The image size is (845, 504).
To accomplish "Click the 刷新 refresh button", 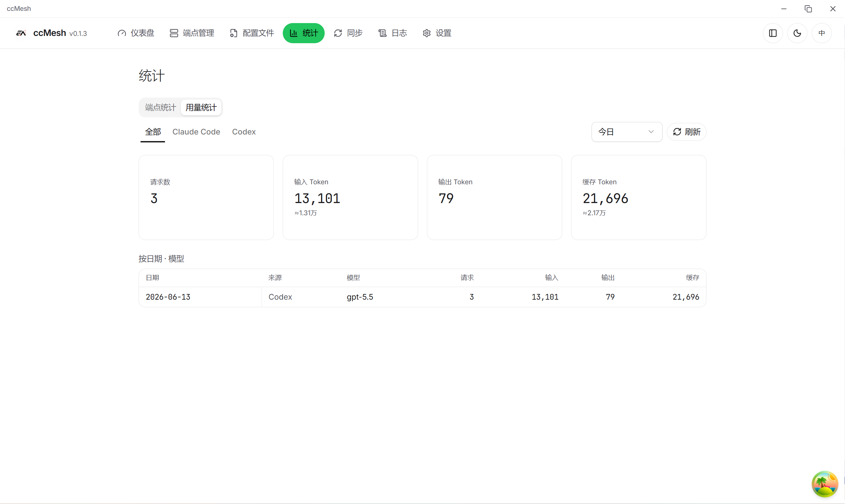I will click(x=686, y=132).
